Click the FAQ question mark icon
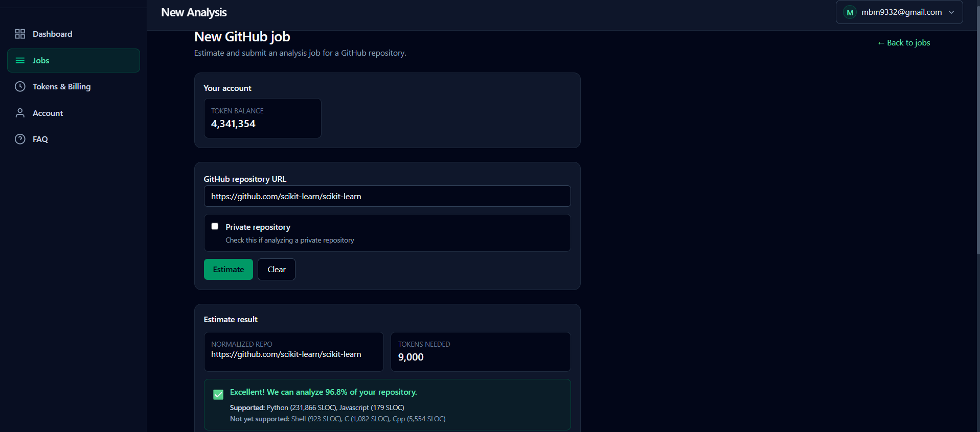The width and height of the screenshot is (980, 432). click(20, 139)
